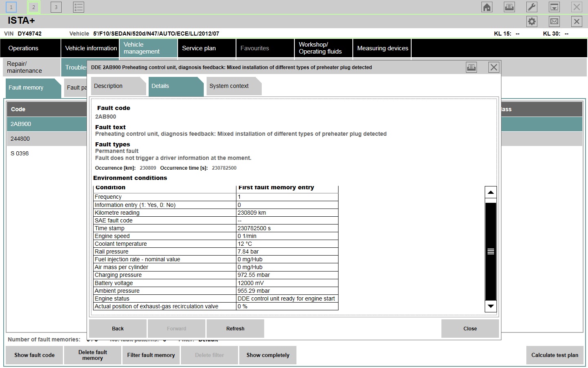Click the Fuel injection rate row label

pyautogui.click(x=137, y=259)
